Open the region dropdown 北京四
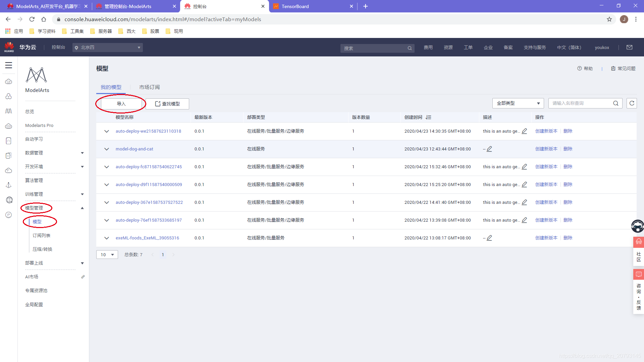Screen dimensions: 644x362 pyautogui.click(x=108, y=48)
